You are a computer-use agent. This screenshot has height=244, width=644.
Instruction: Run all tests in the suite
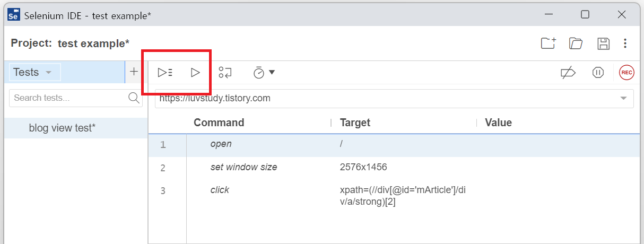coord(165,73)
